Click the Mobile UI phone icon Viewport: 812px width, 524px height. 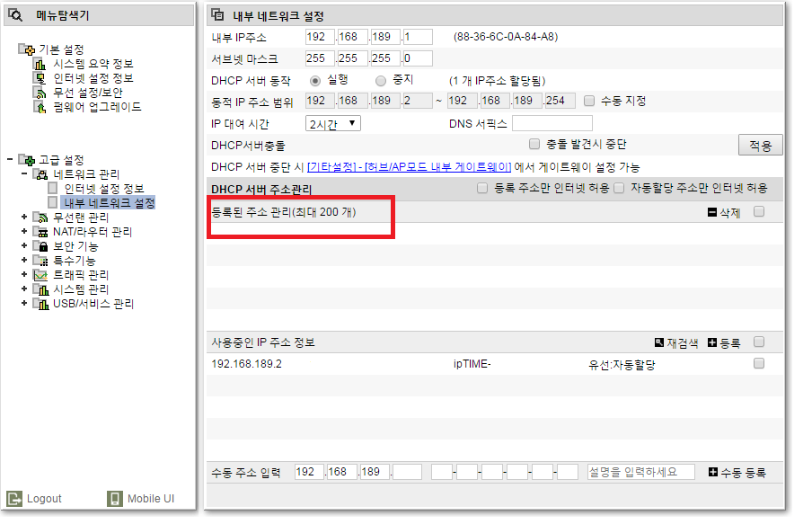coord(115,499)
